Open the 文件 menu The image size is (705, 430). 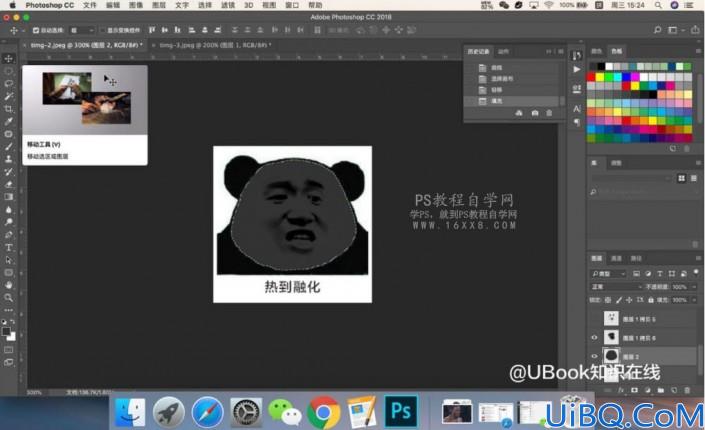pos(89,5)
